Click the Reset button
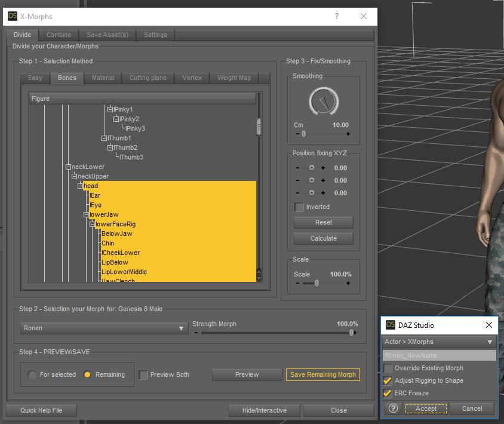504x424 pixels. 323,222
